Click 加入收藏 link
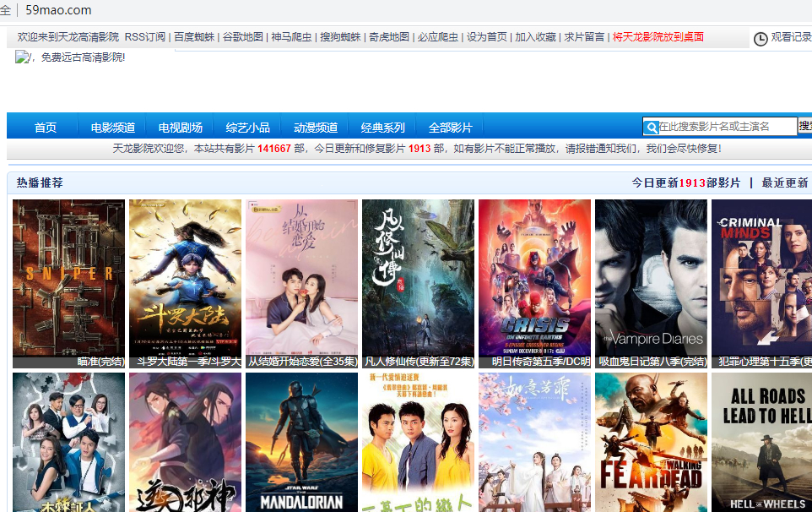The width and height of the screenshot is (812, 512). click(x=535, y=37)
